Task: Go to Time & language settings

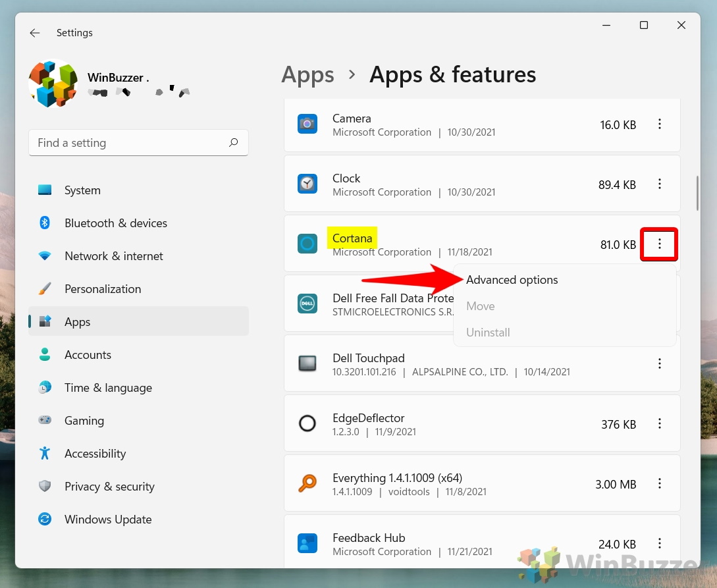Action: coord(108,388)
